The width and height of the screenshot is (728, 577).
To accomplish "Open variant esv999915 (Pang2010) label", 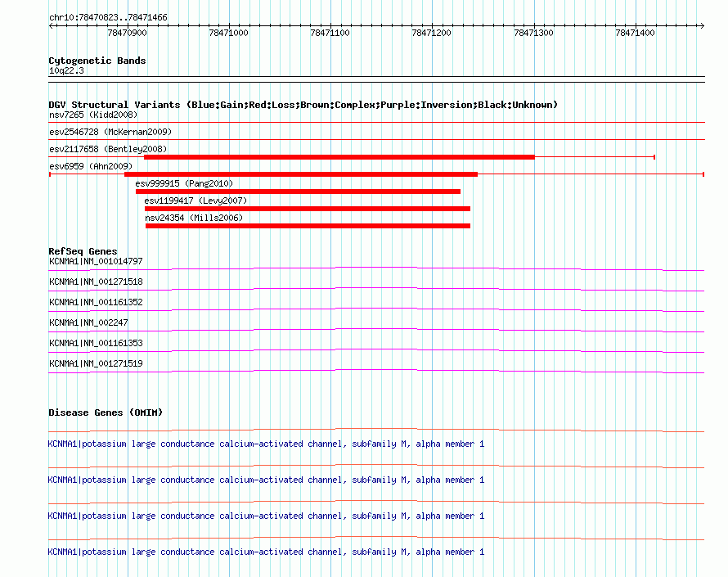I will 184,183.
